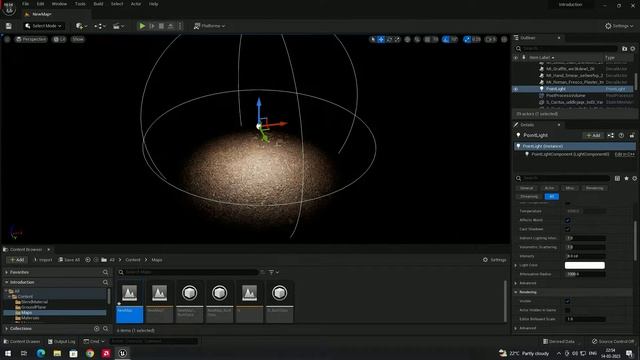Click the Add component button in Details

(593, 135)
